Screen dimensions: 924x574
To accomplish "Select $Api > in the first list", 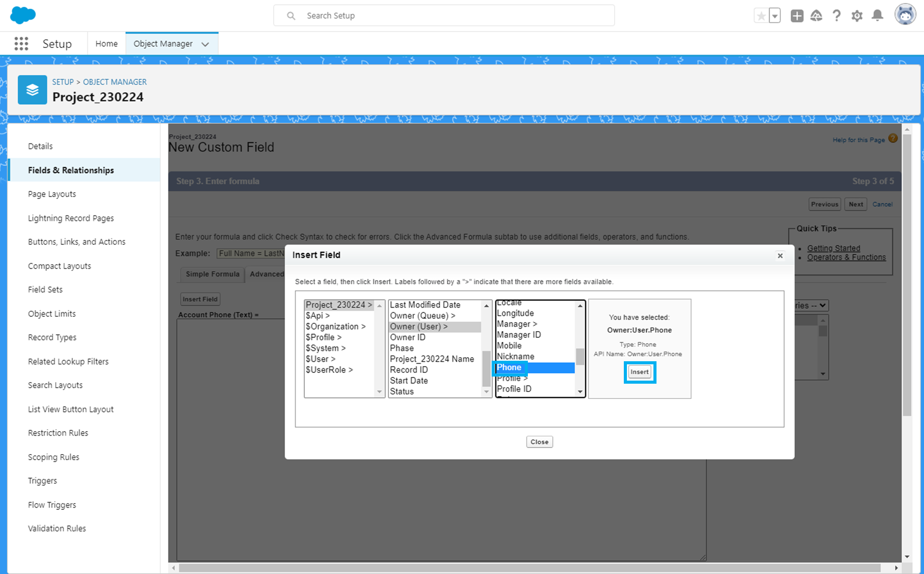I will coord(339,315).
